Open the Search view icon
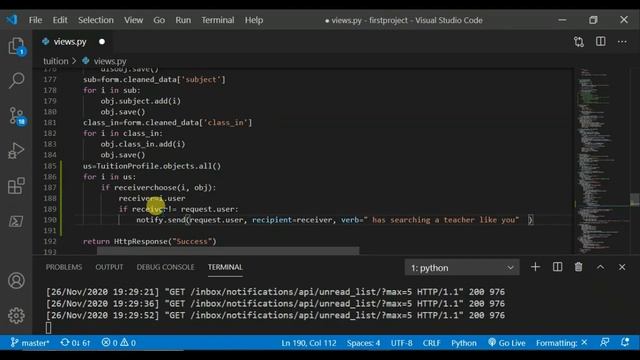The width and height of the screenshot is (640, 360). point(16,80)
